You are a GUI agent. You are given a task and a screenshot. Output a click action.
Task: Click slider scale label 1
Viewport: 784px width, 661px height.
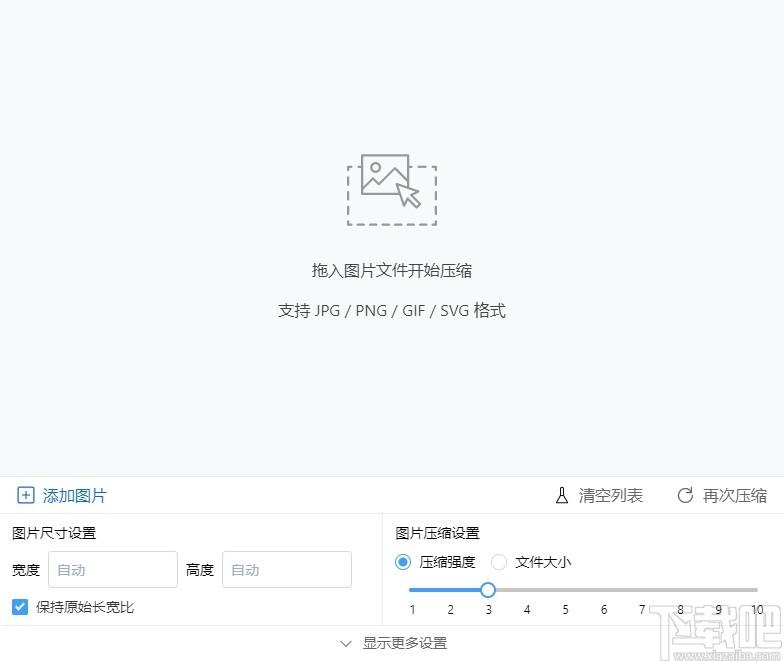click(x=412, y=610)
